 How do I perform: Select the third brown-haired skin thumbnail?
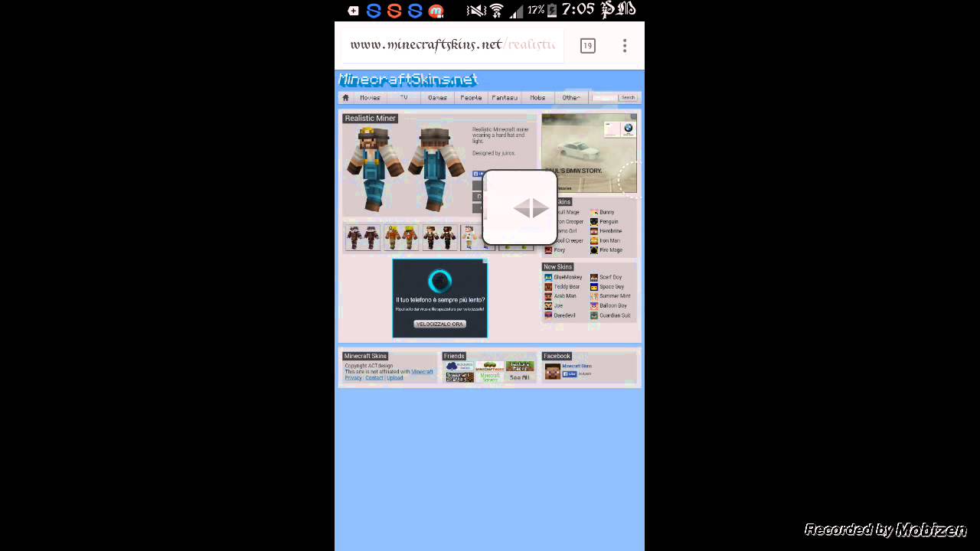(439, 238)
